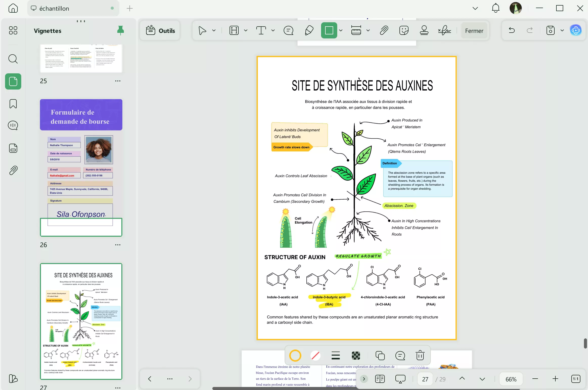The width and height of the screenshot is (588, 390).
Task: Select the stamp tool icon
Action: point(424,31)
